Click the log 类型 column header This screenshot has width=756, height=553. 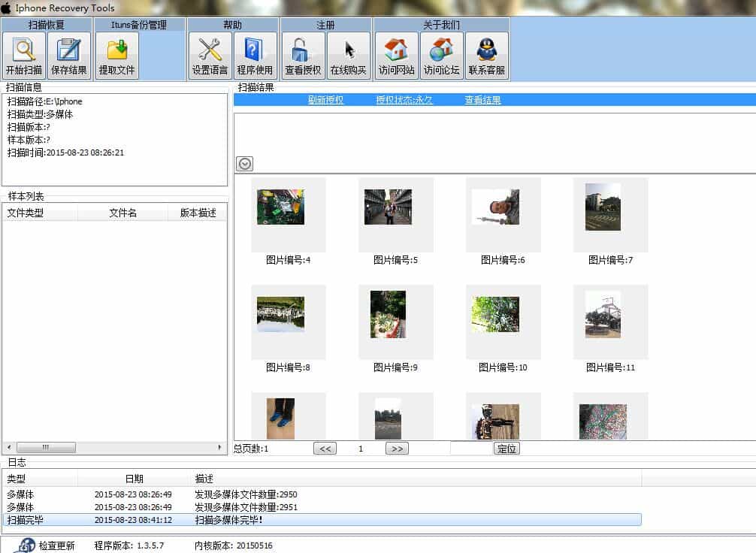click(x=40, y=479)
